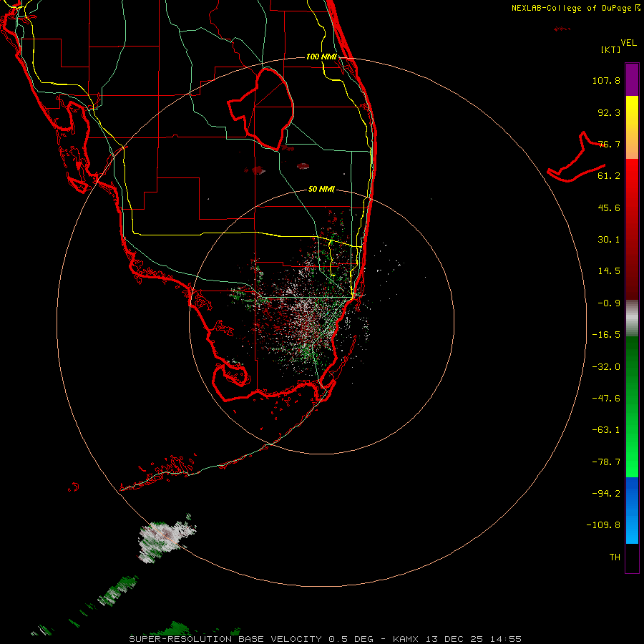Click the VEL heading above the color scale

click(628, 43)
